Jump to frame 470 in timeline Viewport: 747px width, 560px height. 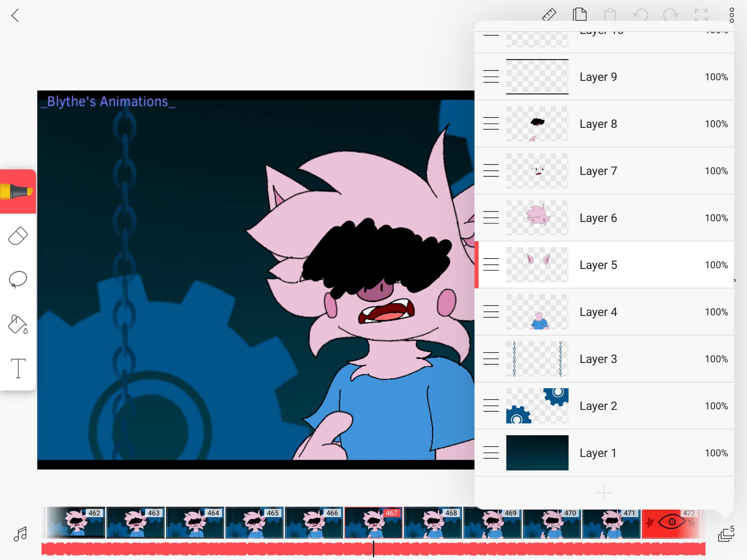[x=551, y=522]
